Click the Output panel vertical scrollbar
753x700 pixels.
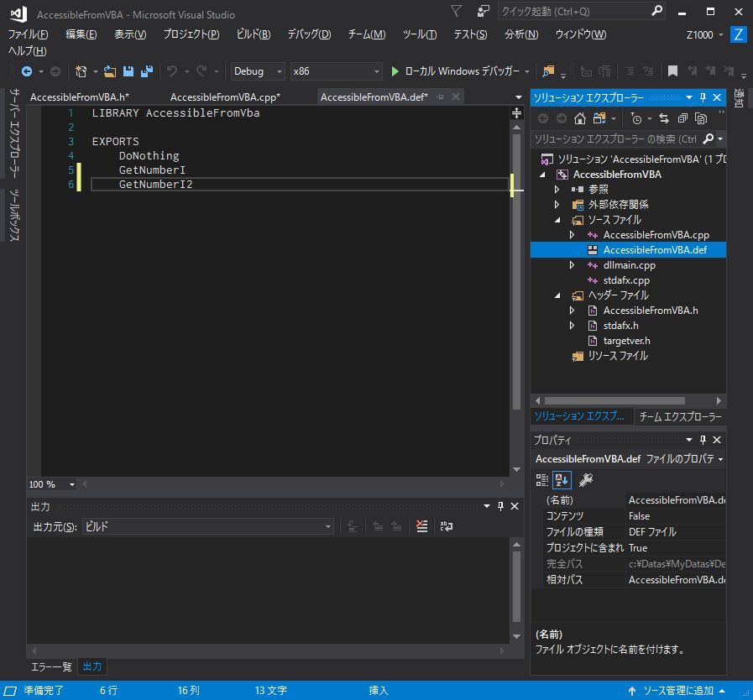click(517, 587)
